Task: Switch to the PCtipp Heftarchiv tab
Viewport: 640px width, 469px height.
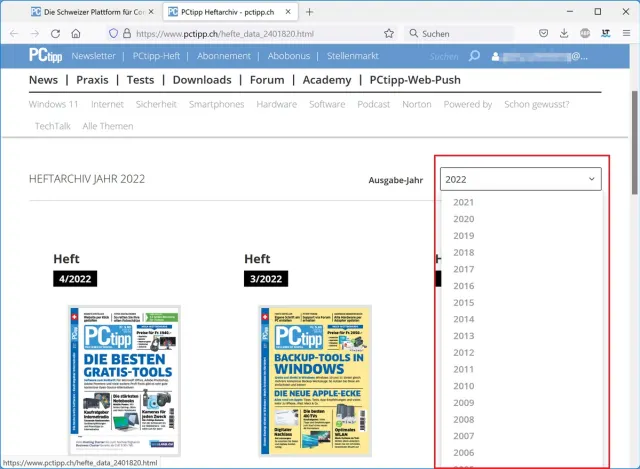Action: point(227,11)
